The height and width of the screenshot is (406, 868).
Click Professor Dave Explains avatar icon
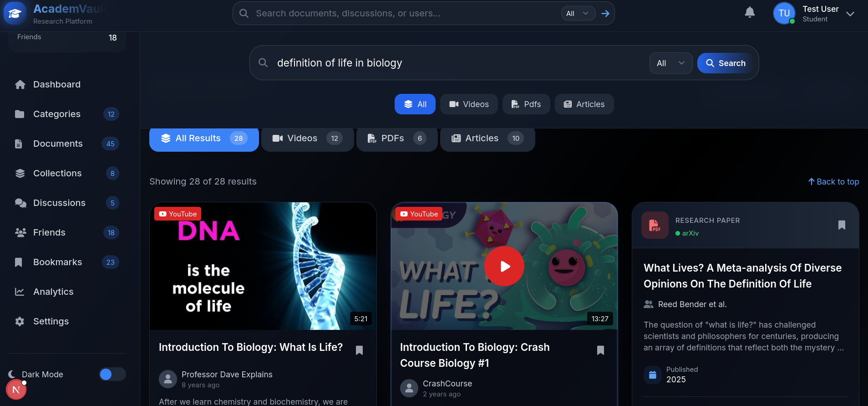pos(168,379)
